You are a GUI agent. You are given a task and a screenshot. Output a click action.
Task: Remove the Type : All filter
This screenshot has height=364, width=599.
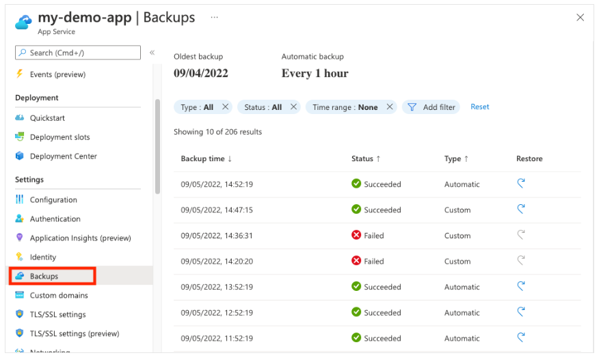(226, 107)
